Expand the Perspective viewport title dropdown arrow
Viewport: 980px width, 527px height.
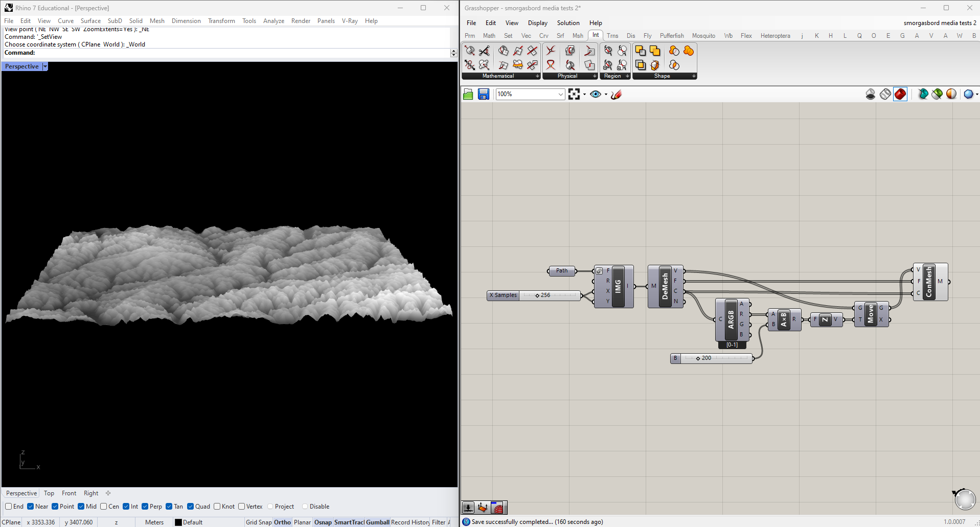coord(45,66)
